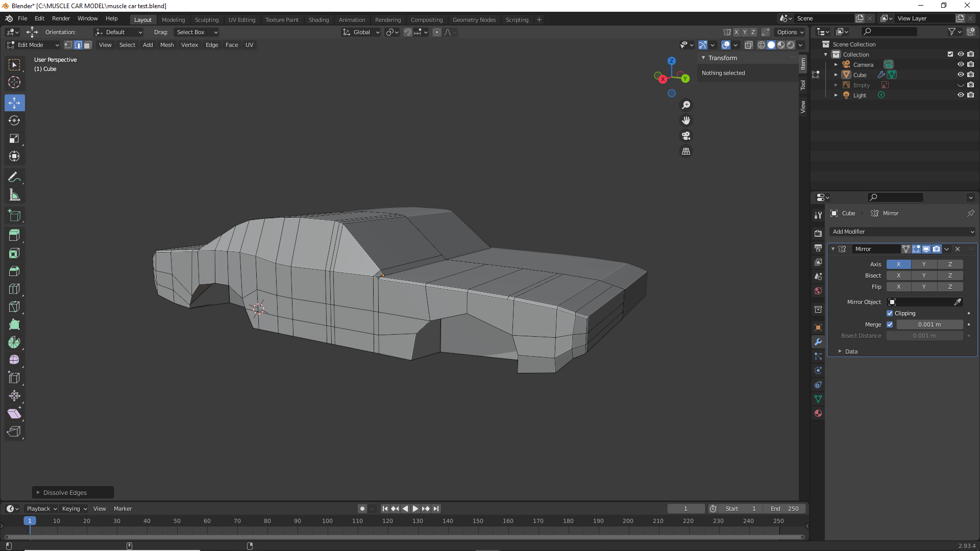Click the zoom magnifier viewport icon
980x551 pixels.
point(686,105)
